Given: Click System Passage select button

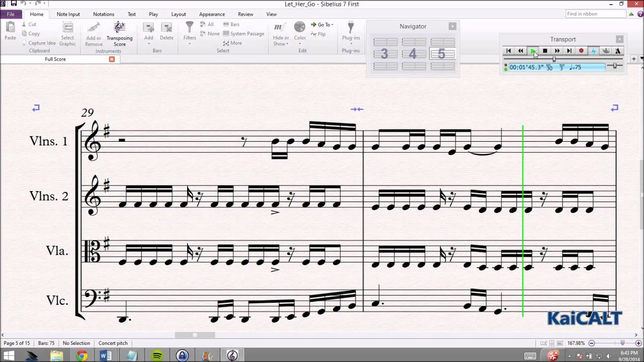Looking at the screenshot, I should click(x=244, y=34).
